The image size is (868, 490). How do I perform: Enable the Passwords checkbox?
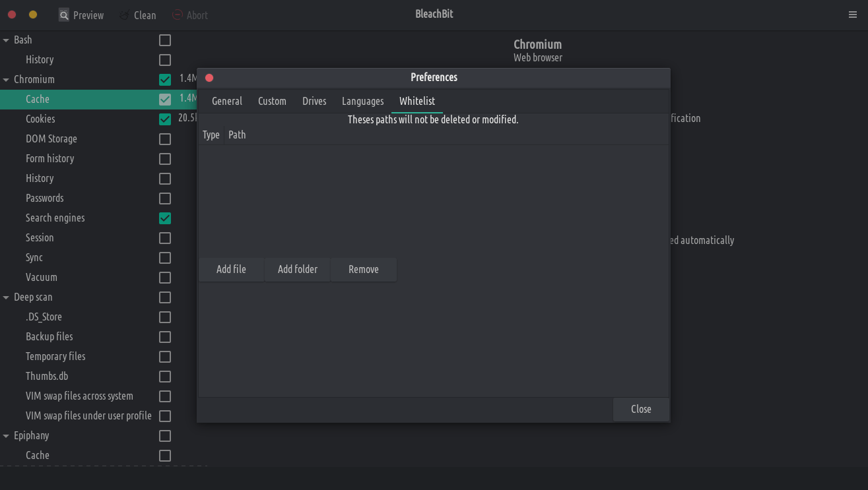(x=165, y=199)
